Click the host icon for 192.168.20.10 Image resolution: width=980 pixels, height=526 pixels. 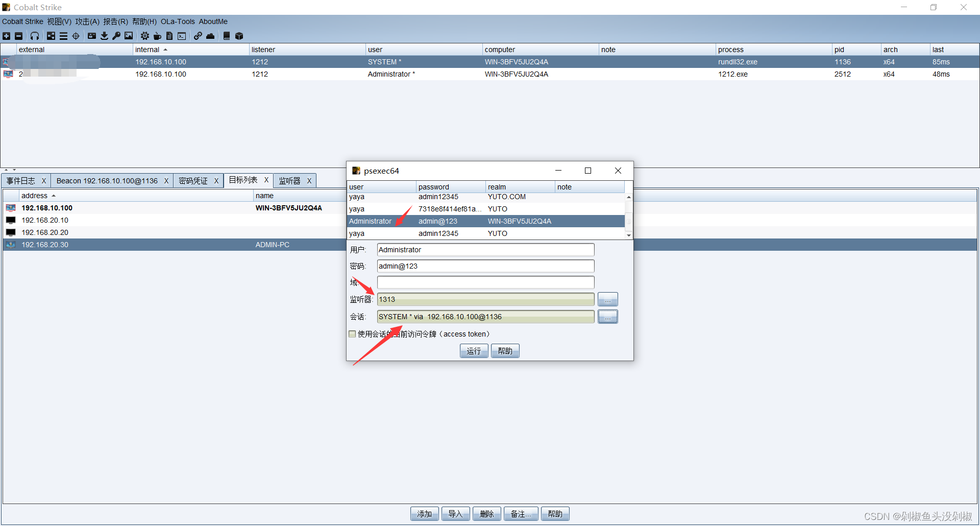click(11, 220)
